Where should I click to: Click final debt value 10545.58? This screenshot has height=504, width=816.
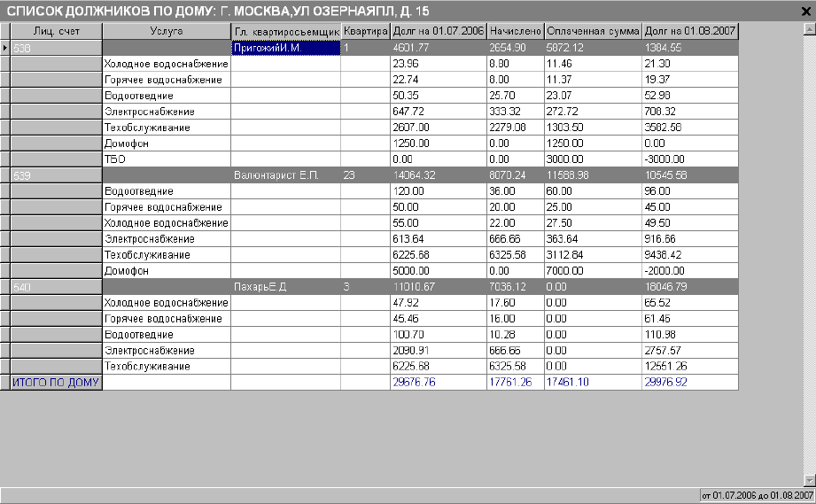[690, 175]
